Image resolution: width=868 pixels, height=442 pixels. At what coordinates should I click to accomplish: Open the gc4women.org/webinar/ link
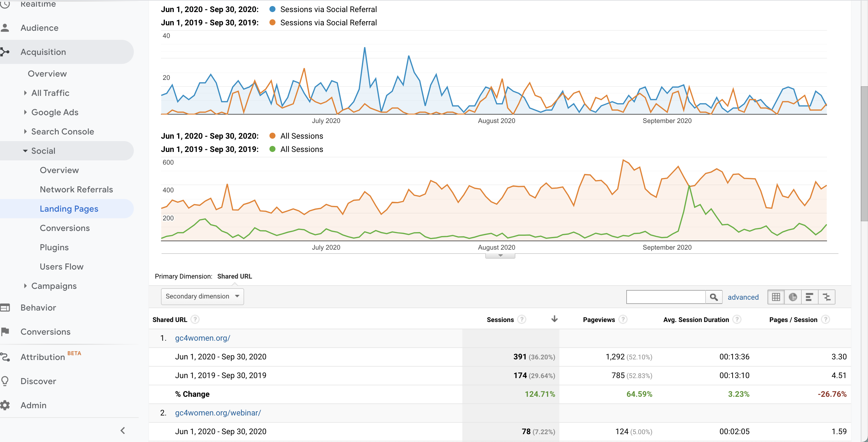click(x=218, y=413)
